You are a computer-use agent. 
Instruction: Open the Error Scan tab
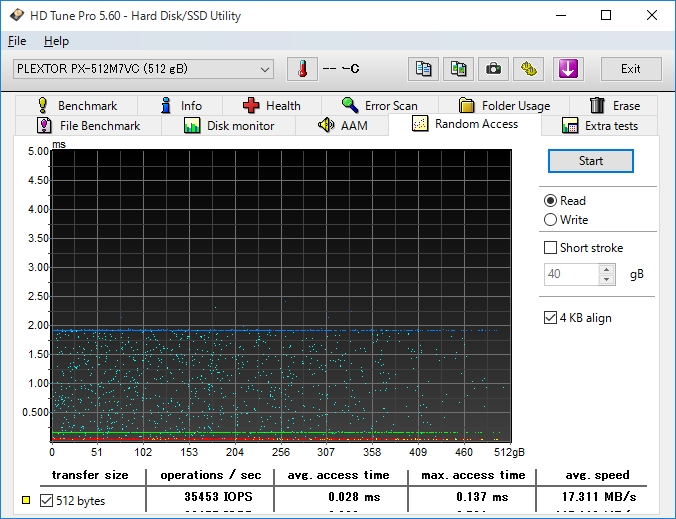(379, 105)
